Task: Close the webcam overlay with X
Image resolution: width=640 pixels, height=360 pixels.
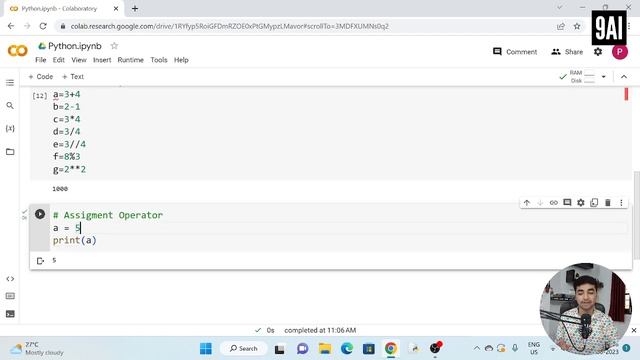Action: [634, 330]
